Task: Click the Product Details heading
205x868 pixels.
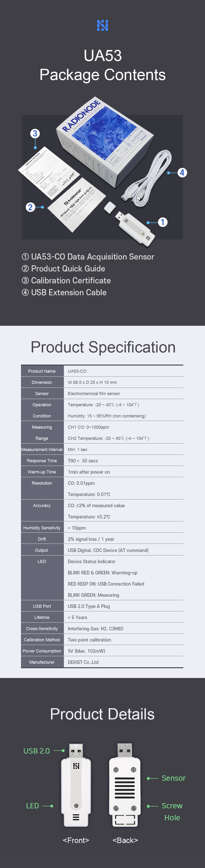Action: (102, 714)
